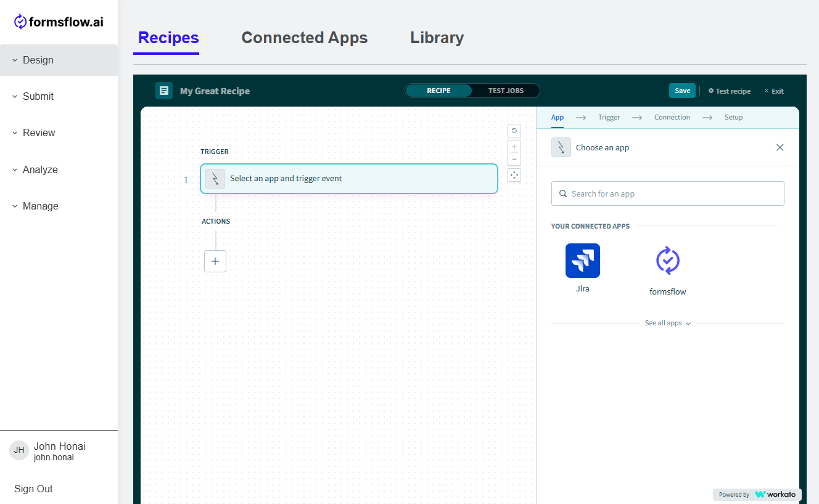Expand the Design sidebar section

pos(59,60)
